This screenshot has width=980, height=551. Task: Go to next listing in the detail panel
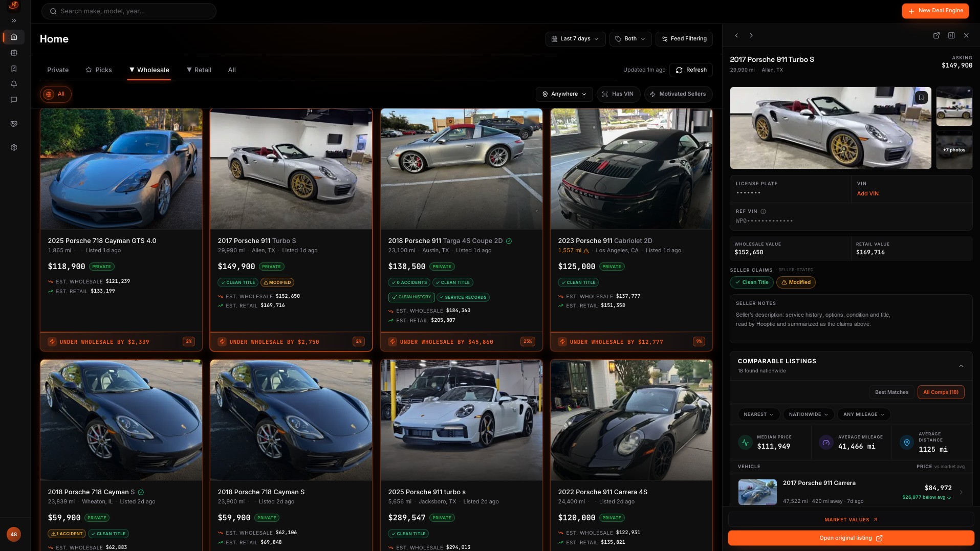[751, 35]
